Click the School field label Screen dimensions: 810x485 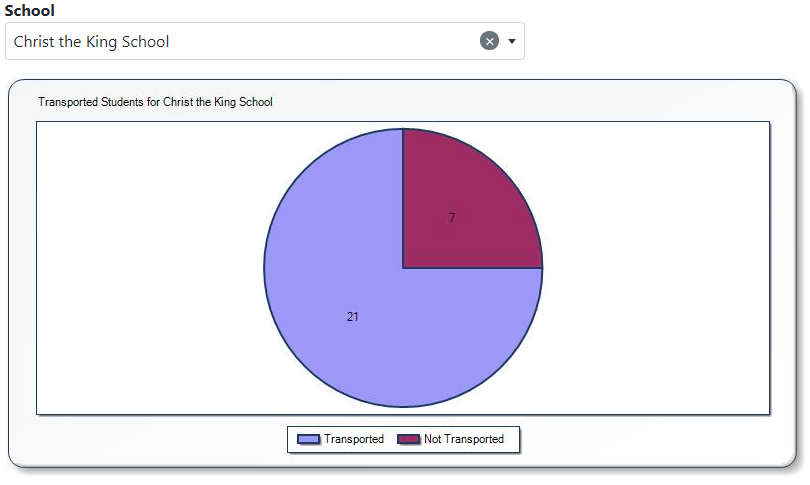[30, 10]
